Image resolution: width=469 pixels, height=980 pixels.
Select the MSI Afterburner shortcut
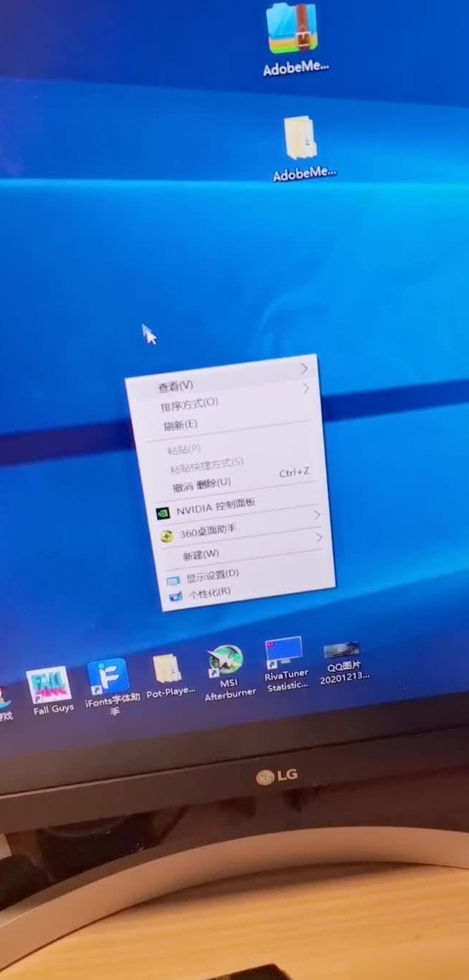[x=225, y=661]
